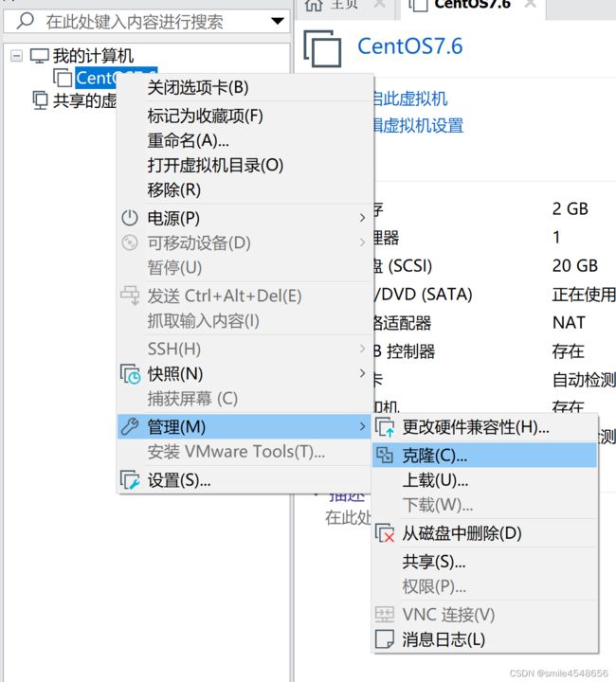Click the power icon beside 电源(P)

[130, 218]
